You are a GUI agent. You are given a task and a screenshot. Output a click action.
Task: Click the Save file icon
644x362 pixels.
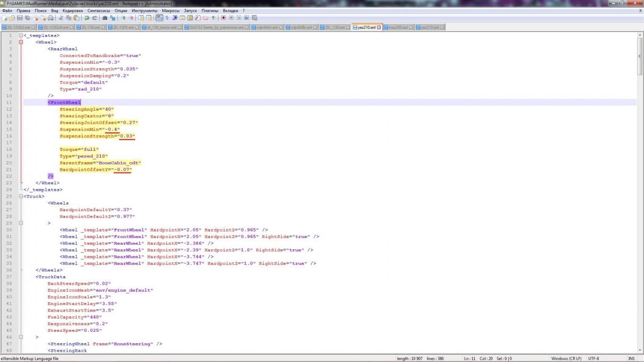tap(20, 18)
